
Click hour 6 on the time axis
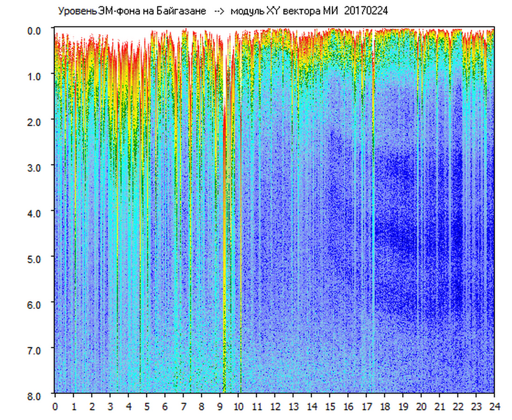point(165,406)
